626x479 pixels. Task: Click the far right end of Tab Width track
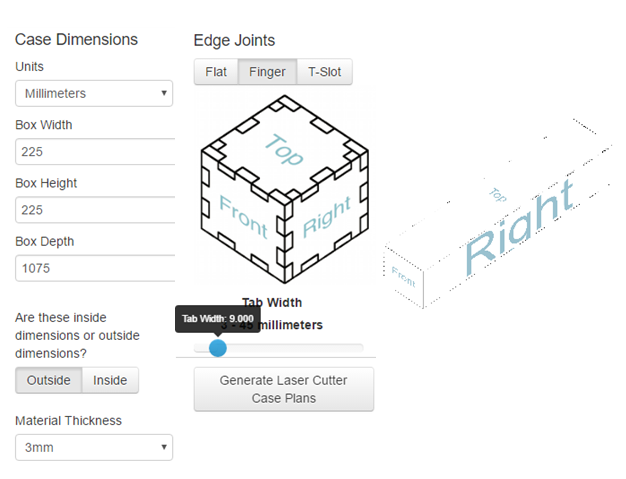[x=361, y=347]
